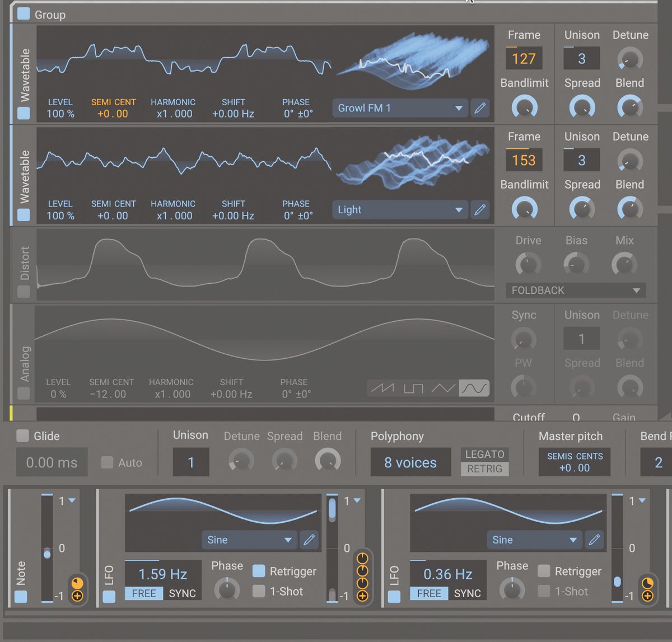The width and height of the screenshot is (672, 642).
Task: Click the pencil icon beside the first LFO's Sine shape
Action: [x=309, y=540]
